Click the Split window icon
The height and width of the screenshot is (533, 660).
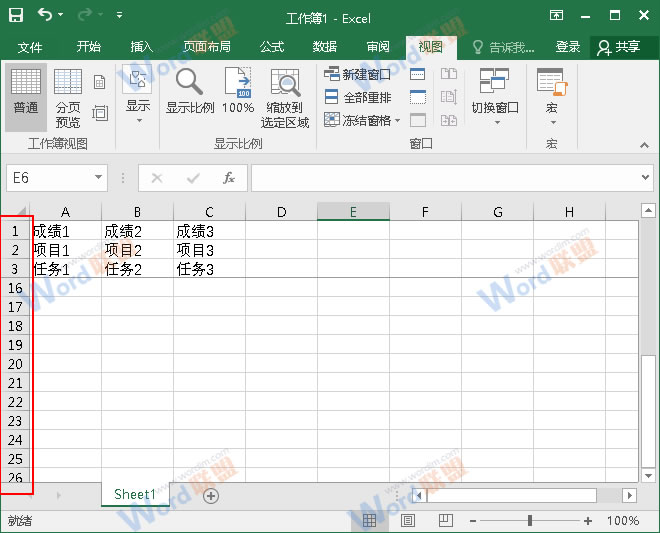(418, 75)
